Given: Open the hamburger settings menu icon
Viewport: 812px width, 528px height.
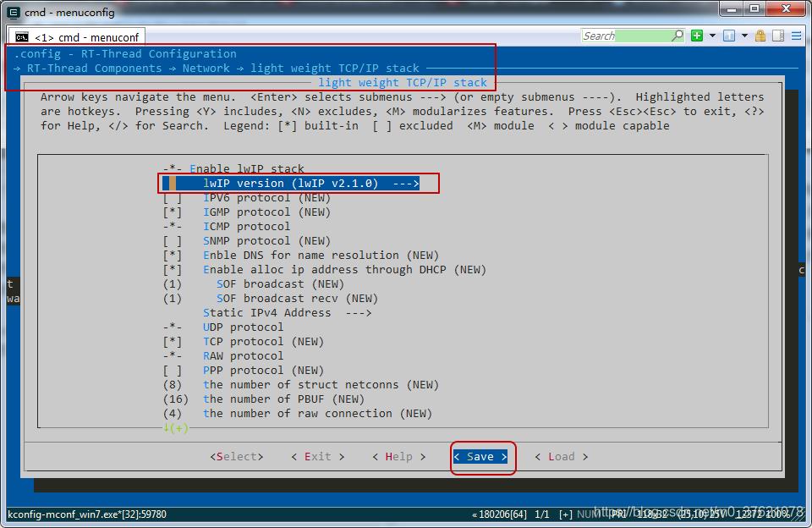Looking at the screenshot, I should [797, 36].
